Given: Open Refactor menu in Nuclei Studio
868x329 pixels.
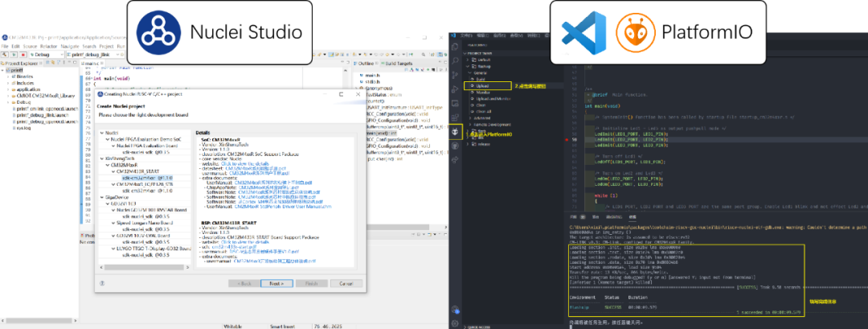Looking at the screenshot, I should pos(47,47).
